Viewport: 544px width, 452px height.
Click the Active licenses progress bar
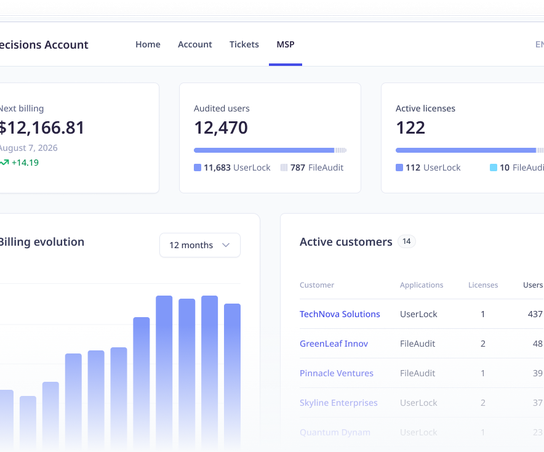(470, 150)
